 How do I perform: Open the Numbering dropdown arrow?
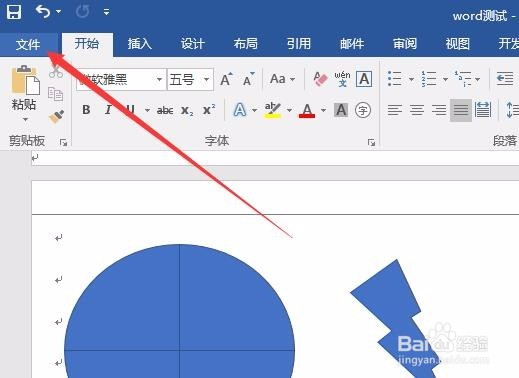tap(445, 79)
